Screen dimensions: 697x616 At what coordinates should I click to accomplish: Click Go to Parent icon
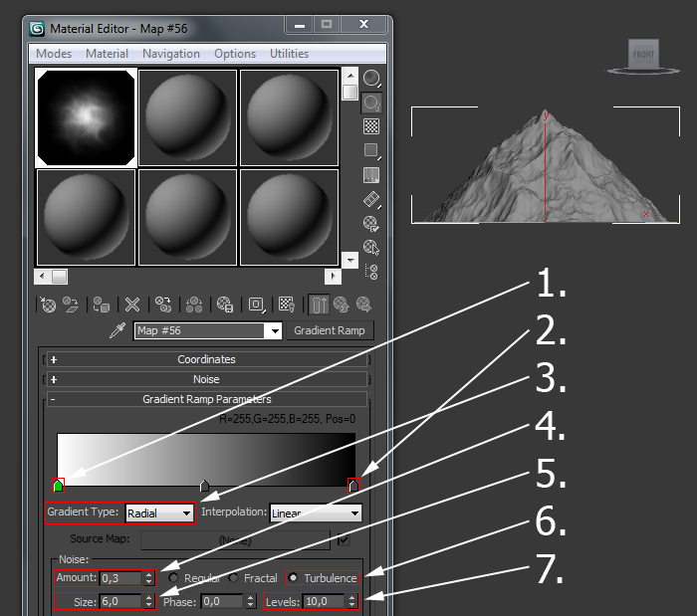coord(341,306)
